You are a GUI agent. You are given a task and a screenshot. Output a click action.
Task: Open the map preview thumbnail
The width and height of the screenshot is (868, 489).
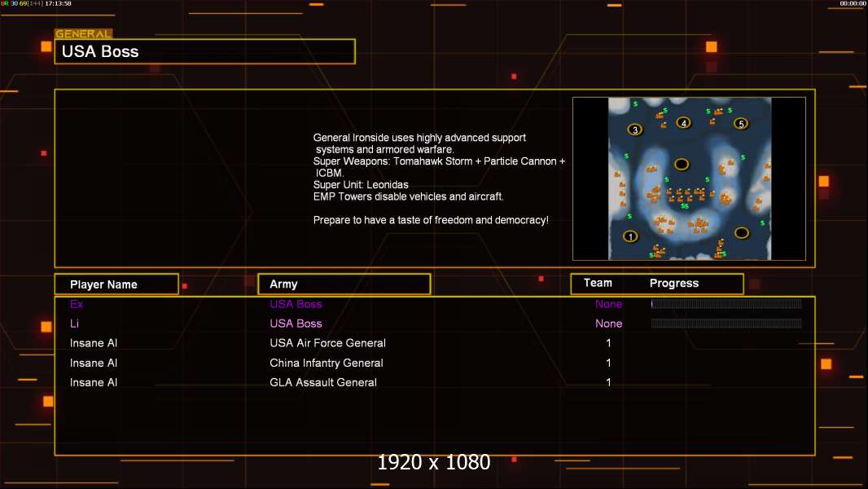[x=689, y=178]
